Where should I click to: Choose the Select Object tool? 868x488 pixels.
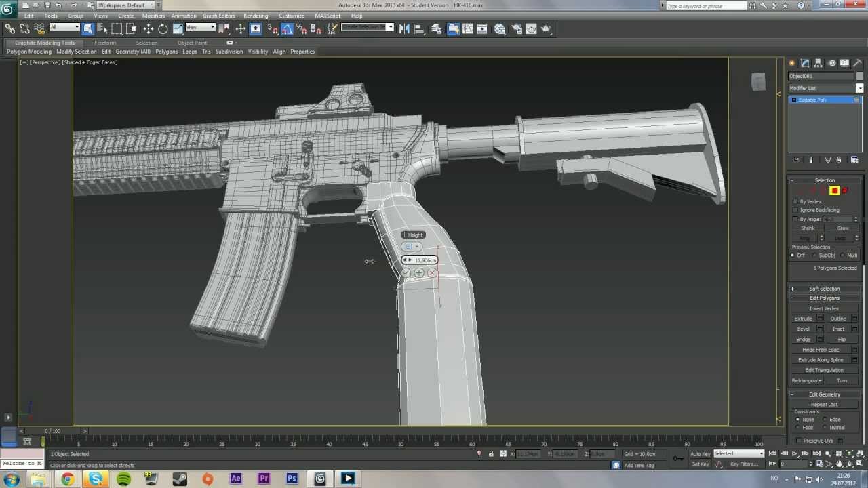[x=88, y=28]
